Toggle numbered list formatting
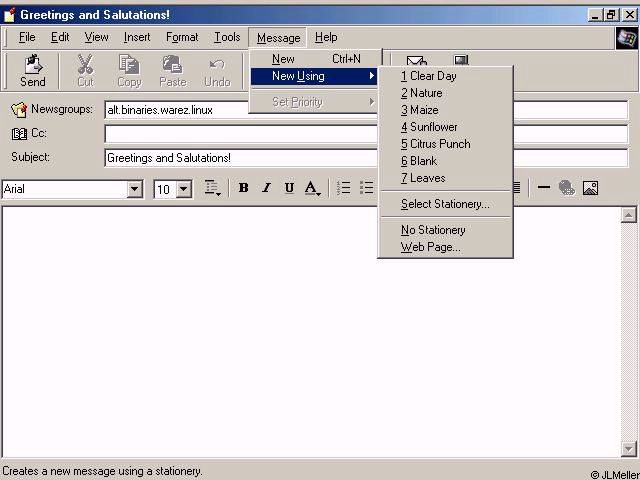 pos(344,188)
